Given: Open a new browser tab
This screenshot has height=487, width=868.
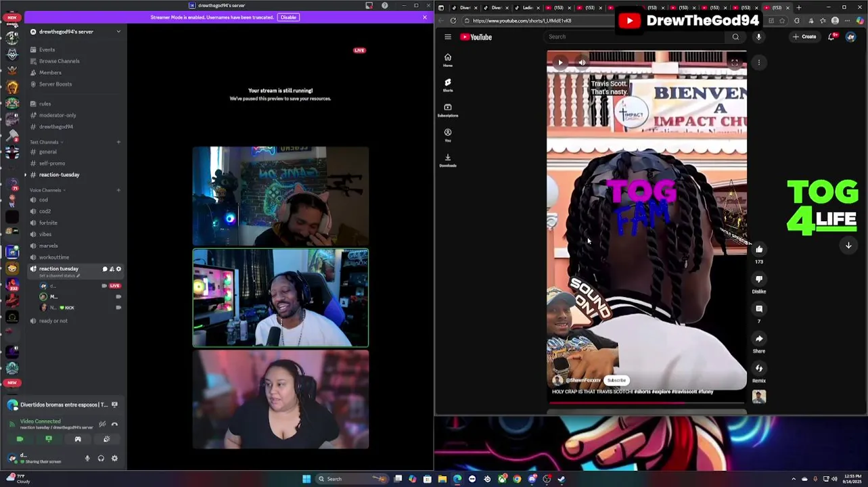Looking at the screenshot, I should (x=798, y=8).
